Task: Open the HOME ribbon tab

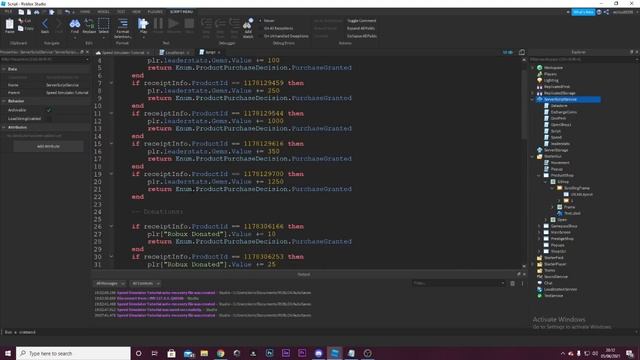Action: (x=85, y=12)
